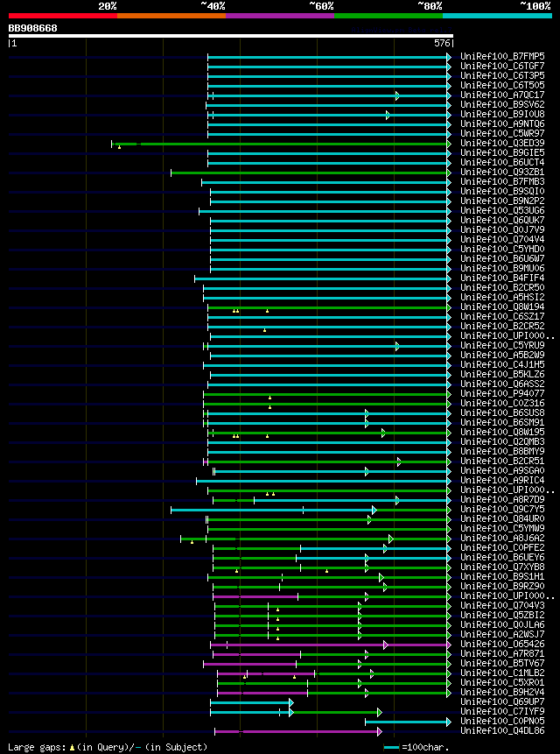The height and width of the screenshot is (754, 560).
Task: Click the white BB908668 query sequence bar
Action: pyautogui.click(x=231, y=36)
